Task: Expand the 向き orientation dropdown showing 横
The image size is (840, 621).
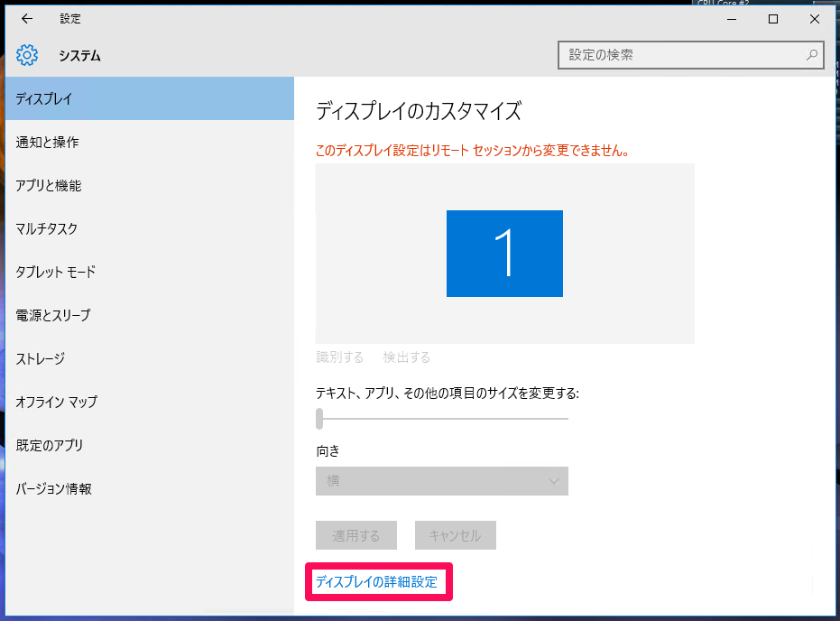Action: [x=442, y=481]
